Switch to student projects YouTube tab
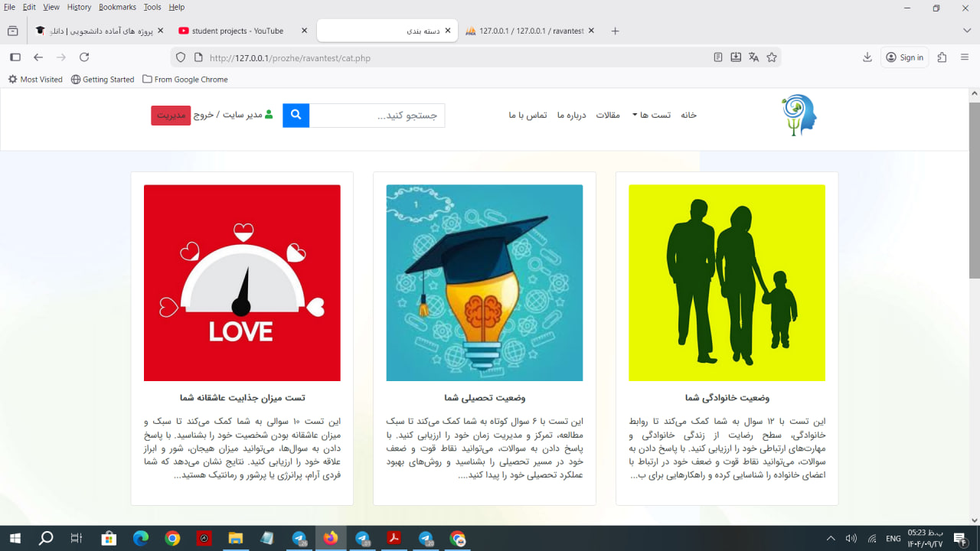The image size is (980, 551). (237, 31)
